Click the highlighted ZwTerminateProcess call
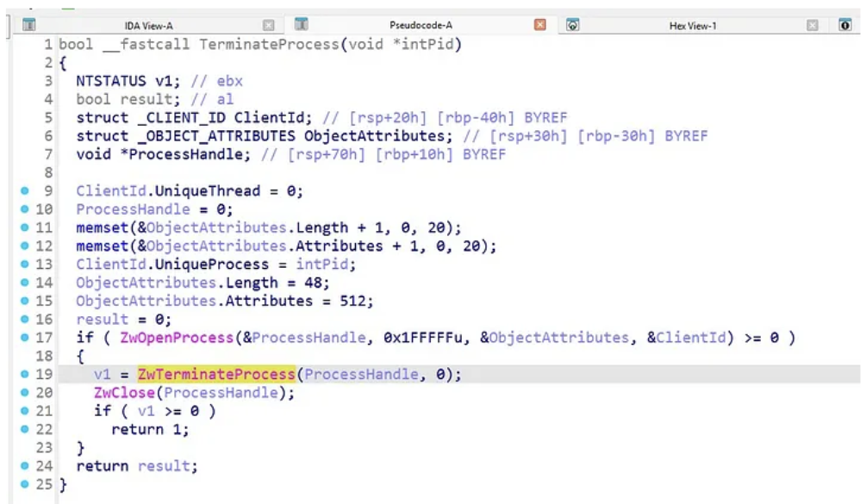Image resolution: width=866 pixels, height=504 pixels. (x=215, y=375)
